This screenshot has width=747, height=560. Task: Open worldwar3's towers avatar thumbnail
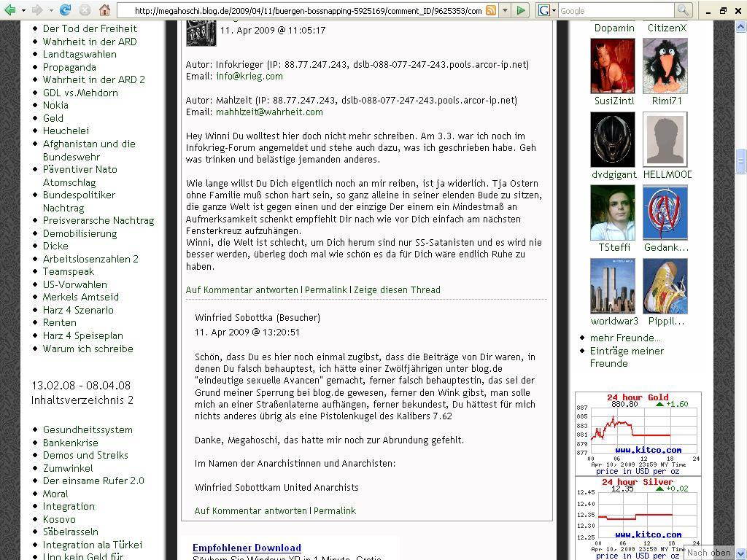coord(612,286)
